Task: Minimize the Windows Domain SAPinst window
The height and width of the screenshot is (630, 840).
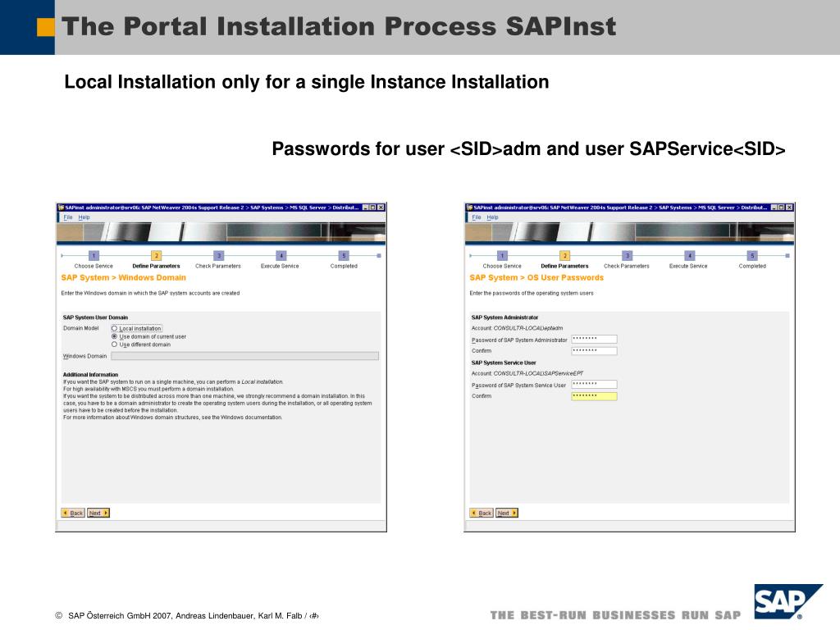Action: pyautogui.click(x=365, y=208)
